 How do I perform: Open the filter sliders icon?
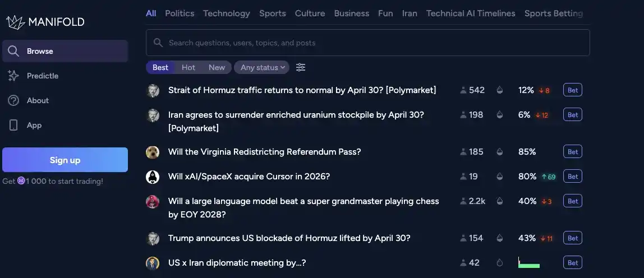[301, 67]
